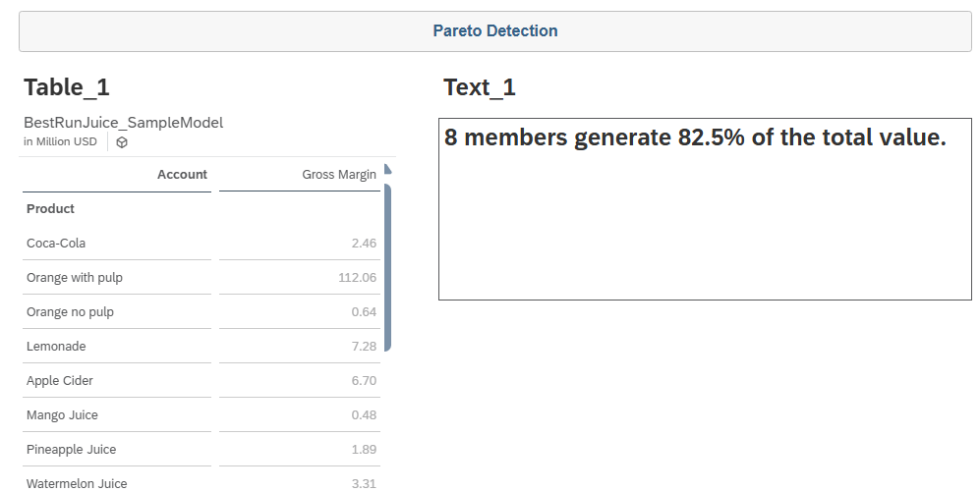
Task: Select the Apple Cider row
Action: pyautogui.click(x=60, y=381)
